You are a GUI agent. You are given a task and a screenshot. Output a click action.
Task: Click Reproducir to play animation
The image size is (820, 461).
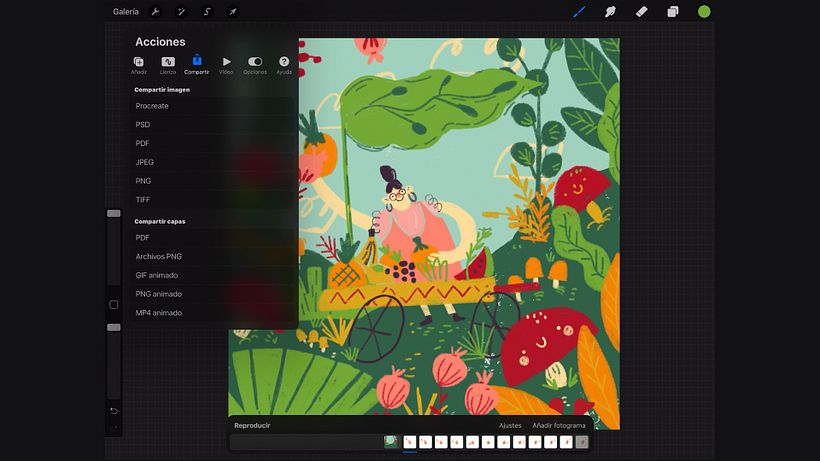[x=252, y=425]
